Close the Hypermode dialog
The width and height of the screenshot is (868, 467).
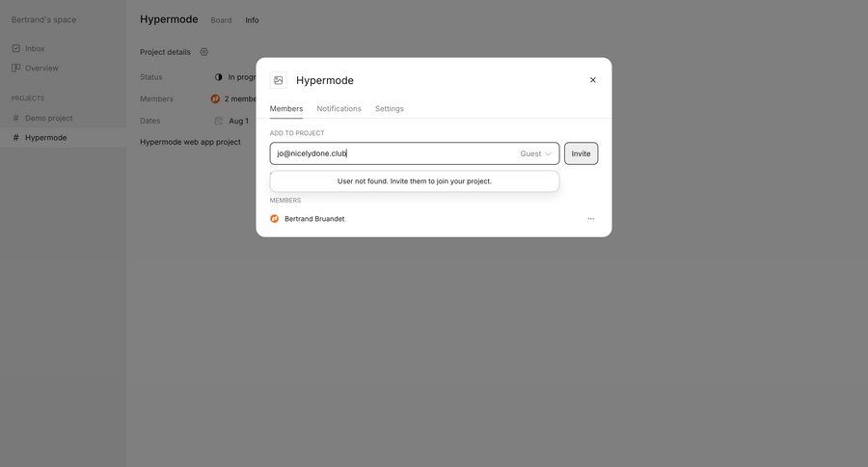[592, 80]
